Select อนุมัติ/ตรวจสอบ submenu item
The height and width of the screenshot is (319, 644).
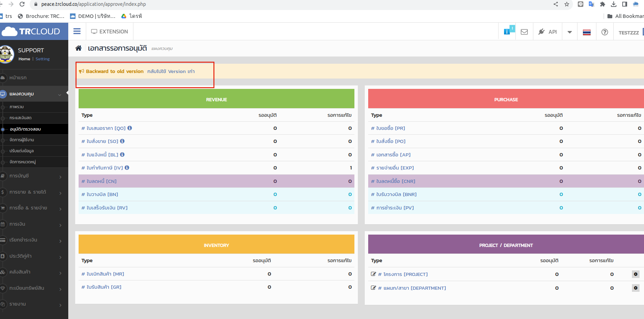(x=25, y=129)
